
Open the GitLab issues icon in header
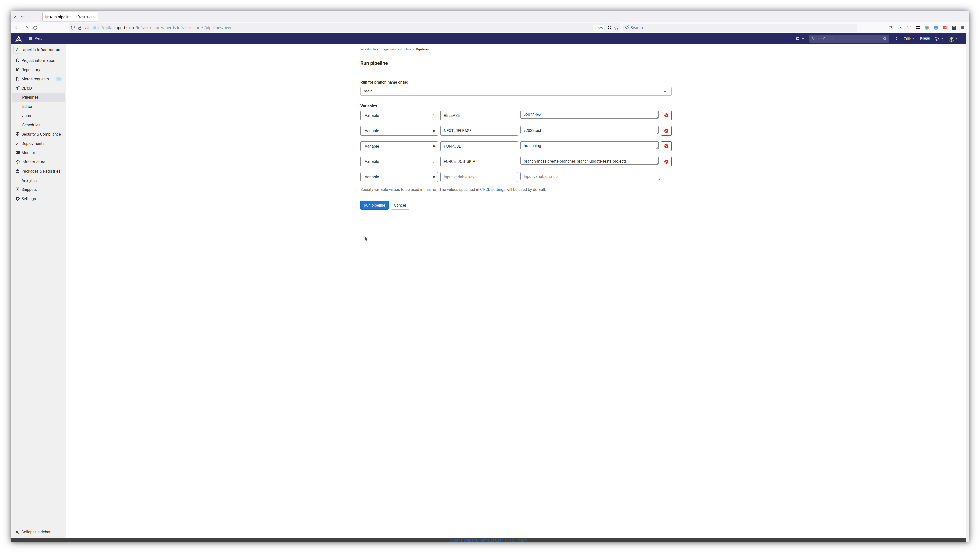(x=895, y=39)
